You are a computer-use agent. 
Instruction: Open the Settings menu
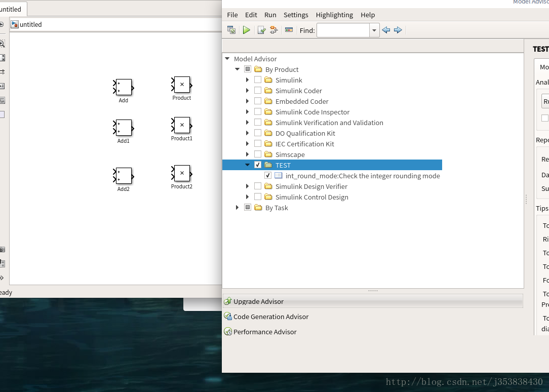pos(296,15)
